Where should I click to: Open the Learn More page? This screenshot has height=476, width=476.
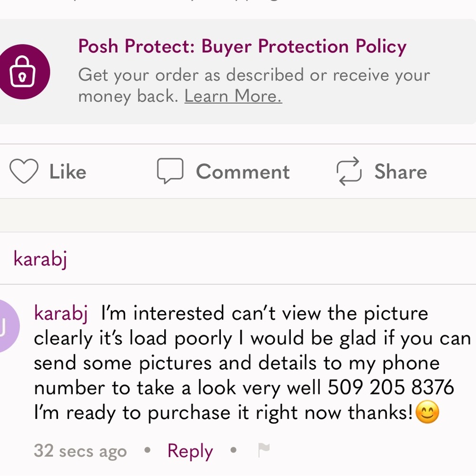click(x=233, y=96)
